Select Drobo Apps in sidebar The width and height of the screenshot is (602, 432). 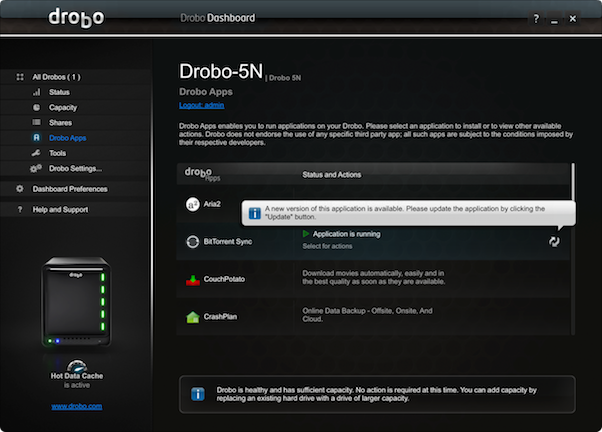(68, 138)
